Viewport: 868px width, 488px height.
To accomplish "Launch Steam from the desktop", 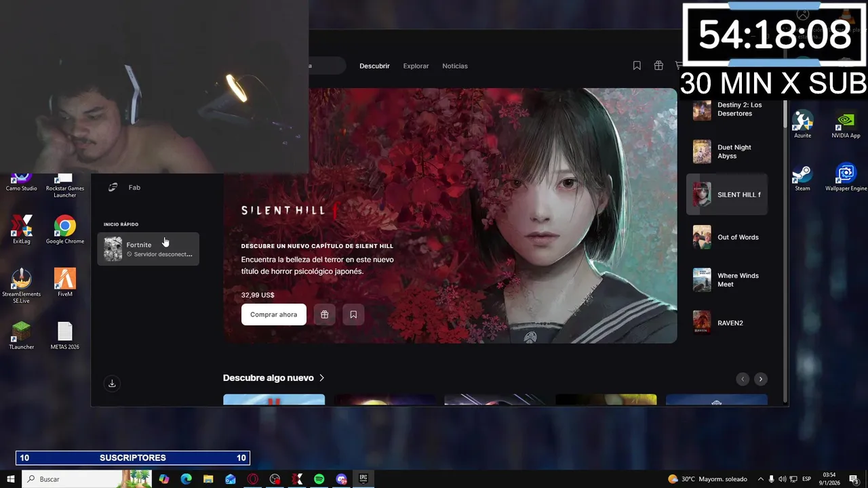I will click(803, 177).
